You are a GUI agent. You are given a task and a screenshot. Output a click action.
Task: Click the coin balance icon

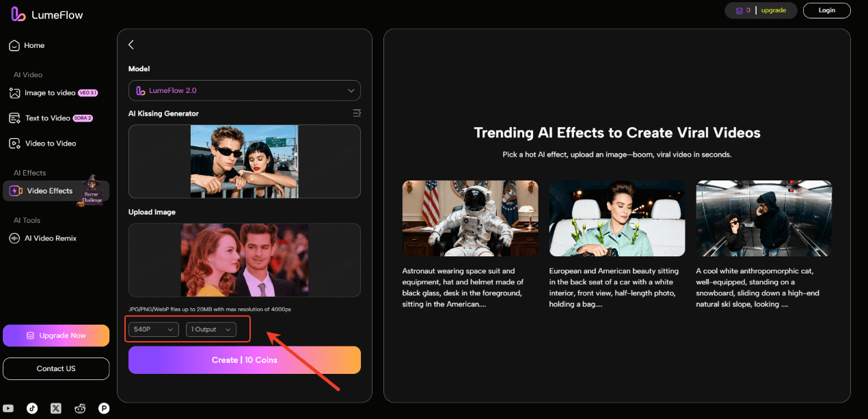click(739, 10)
